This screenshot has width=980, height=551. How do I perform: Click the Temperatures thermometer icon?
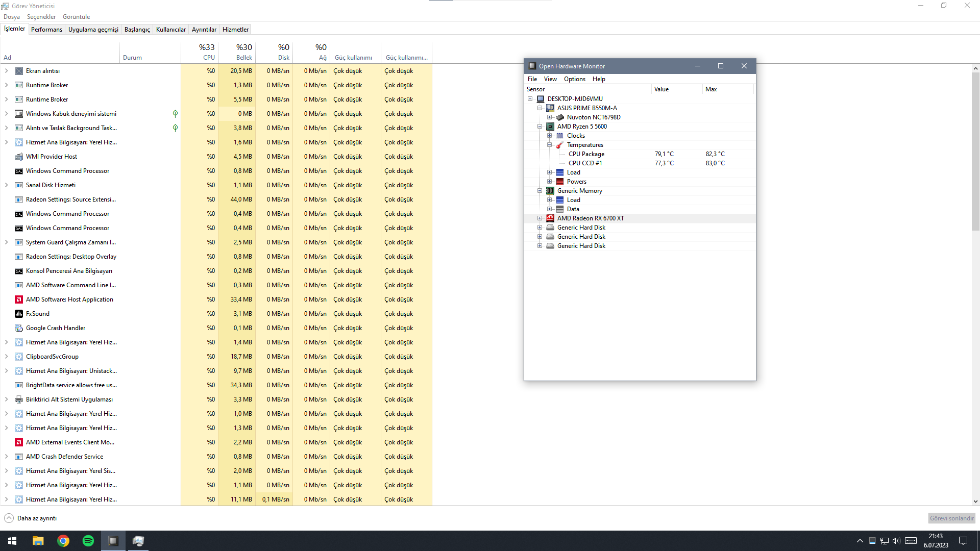click(560, 145)
